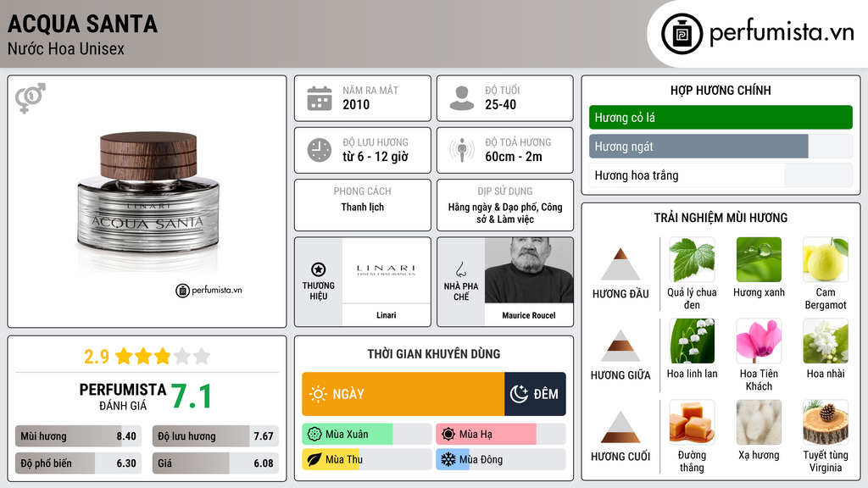Image resolution: width=868 pixels, height=488 pixels.
Task: Click the release year value 2010
Action: tap(356, 104)
